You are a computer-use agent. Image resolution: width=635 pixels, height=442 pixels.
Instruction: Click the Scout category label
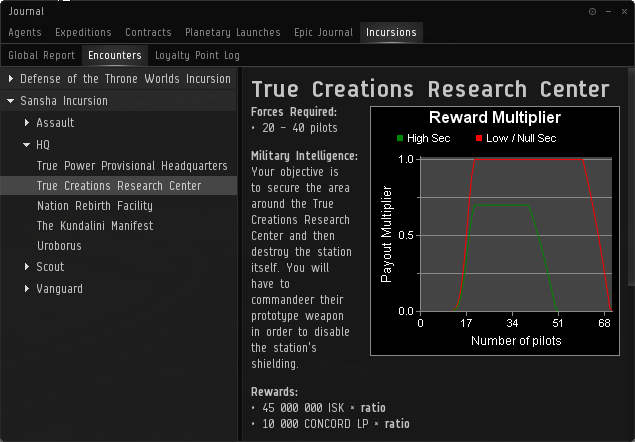pyautogui.click(x=50, y=267)
